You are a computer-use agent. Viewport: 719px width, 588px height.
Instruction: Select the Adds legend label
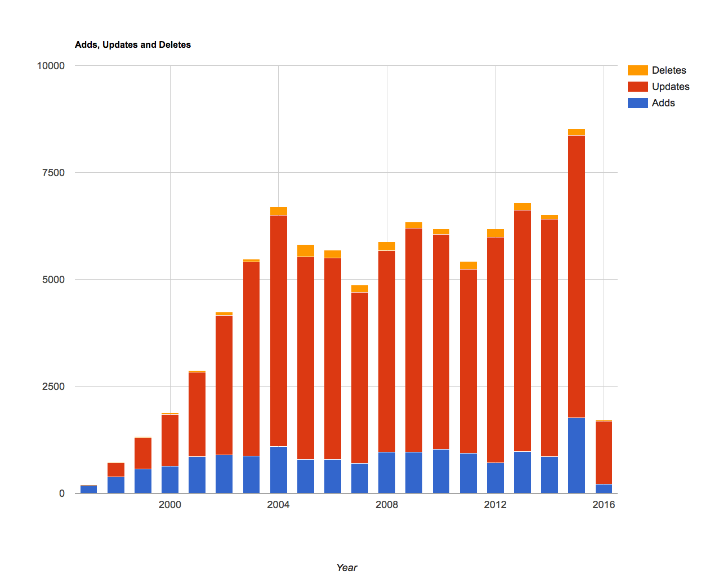[x=663, y=103]
